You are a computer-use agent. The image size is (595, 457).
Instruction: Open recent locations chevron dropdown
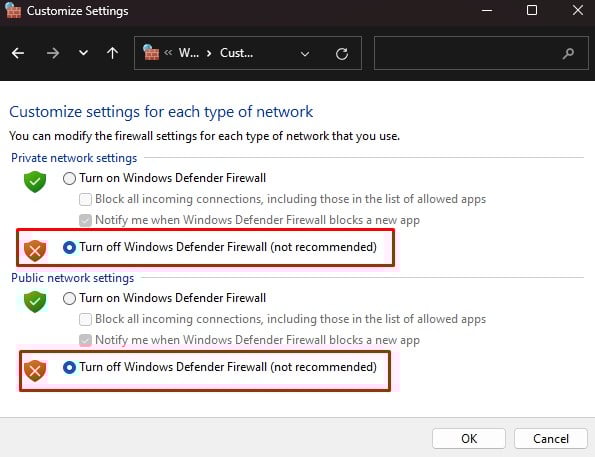point(83,53)
